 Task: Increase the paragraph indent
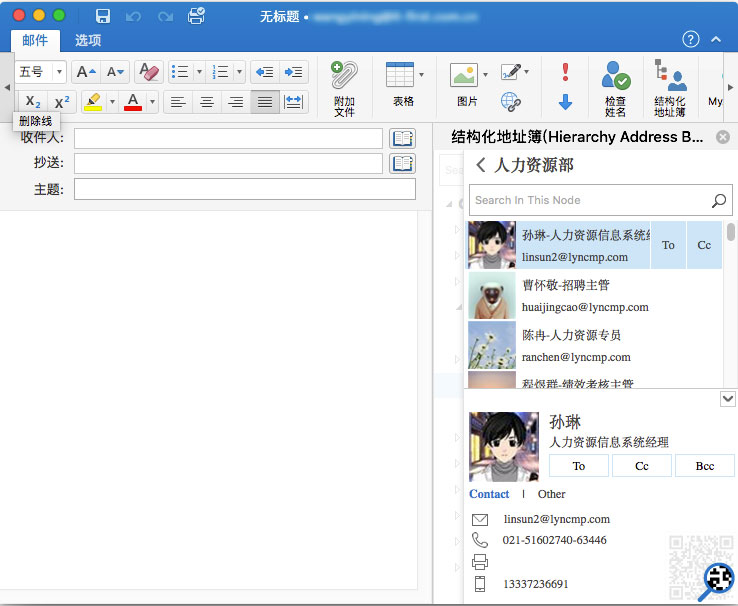pyautogui.click(x=294, y=72)
